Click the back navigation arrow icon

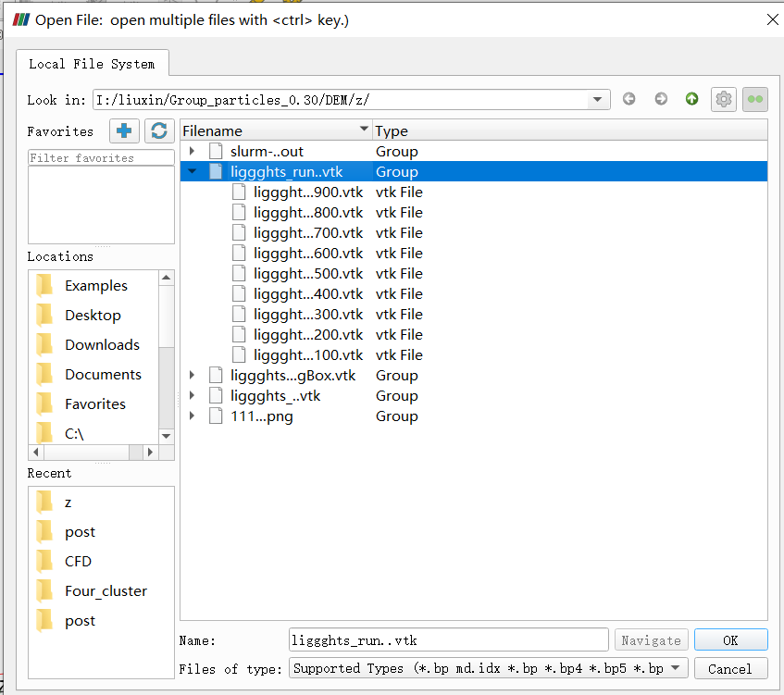click(629, 99)
